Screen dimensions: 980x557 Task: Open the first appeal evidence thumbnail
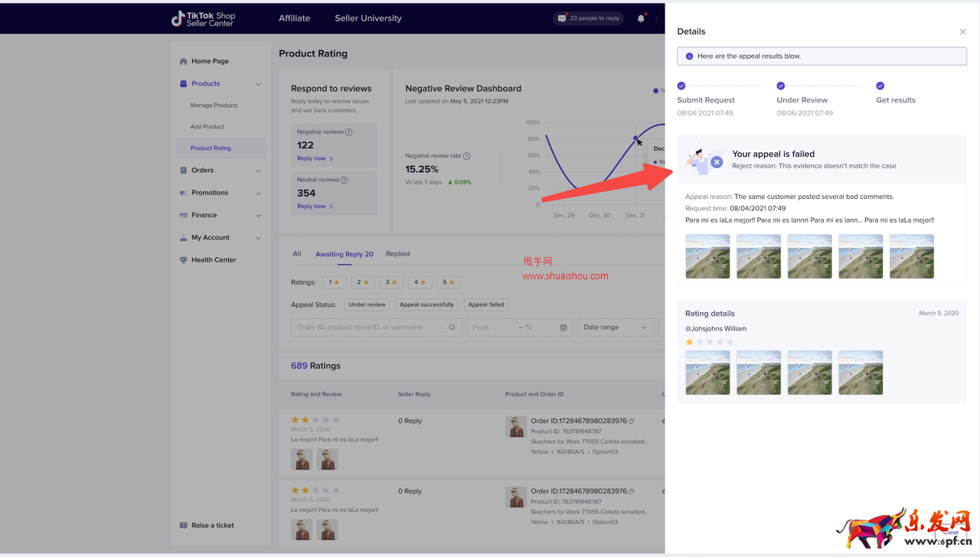pos(707,256)
